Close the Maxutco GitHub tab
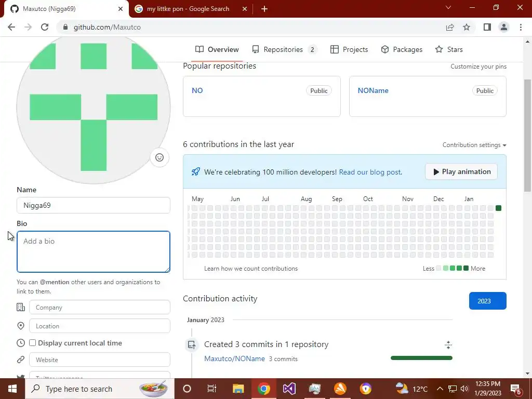The width and height of the screenshot is (532, 399). 121,9
